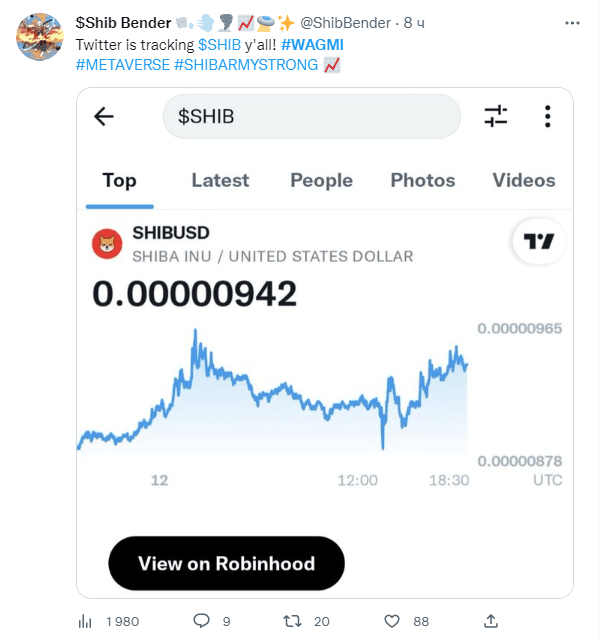602x640 pixels.
Task: Open the Photos tab
Action: pos(422,180)
